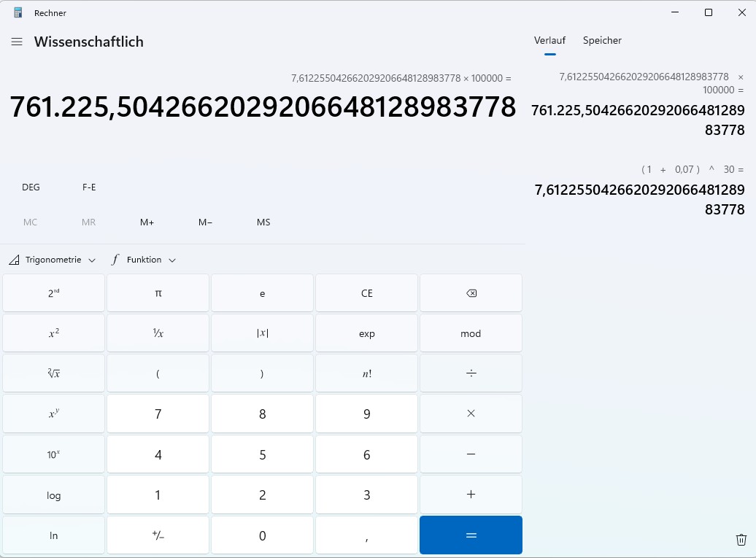Toggle F-E scientific notation
Viewport: 756px width, 558px height.
[x=89, y=187]
